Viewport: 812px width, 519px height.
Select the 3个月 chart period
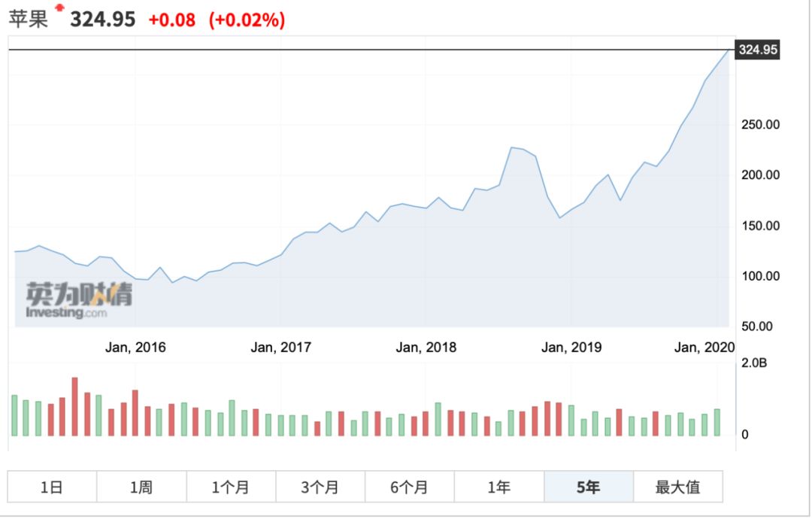click(320, 487)
